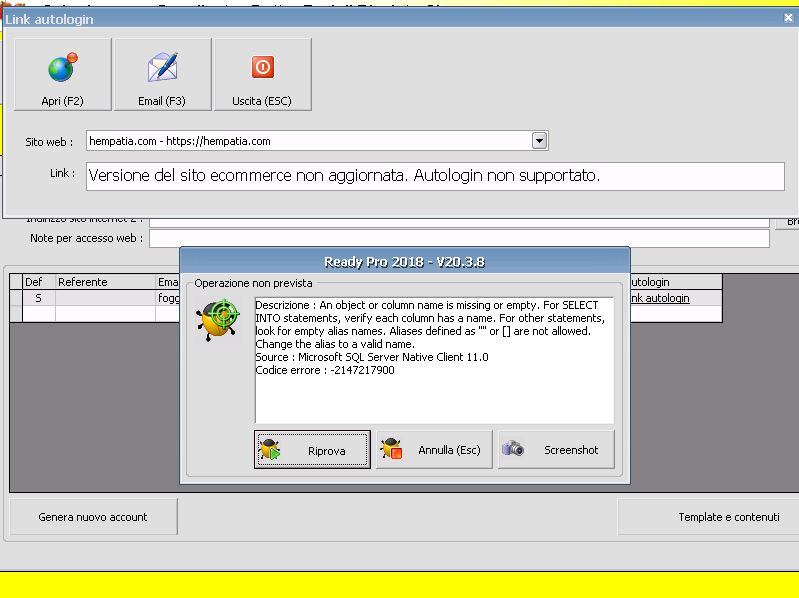Click the globe icon for Apri (F2)
This screenshot has height=598, width=799.
click(63, 67)
